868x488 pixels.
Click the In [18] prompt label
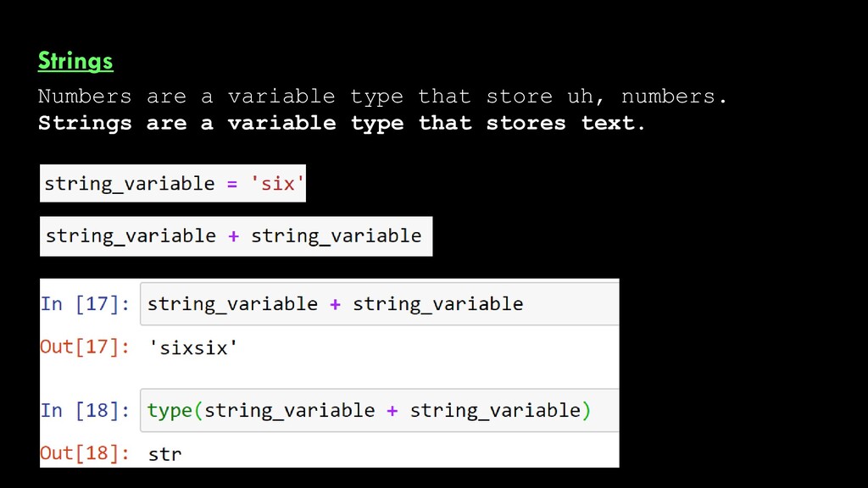[86, 411]
